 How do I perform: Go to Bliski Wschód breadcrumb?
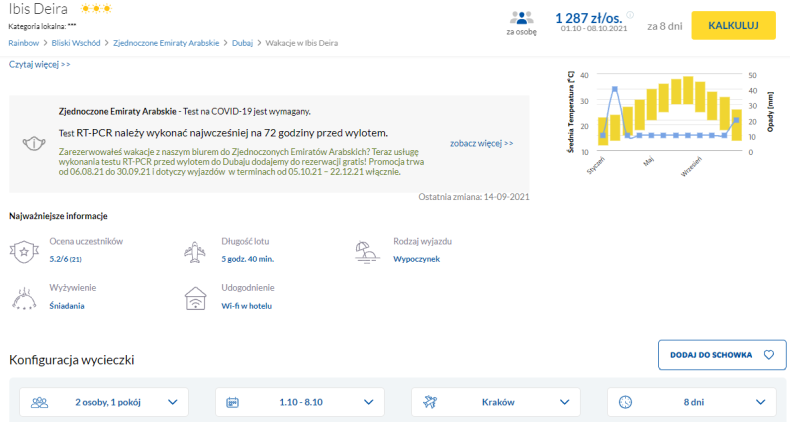tap(76, 43)
